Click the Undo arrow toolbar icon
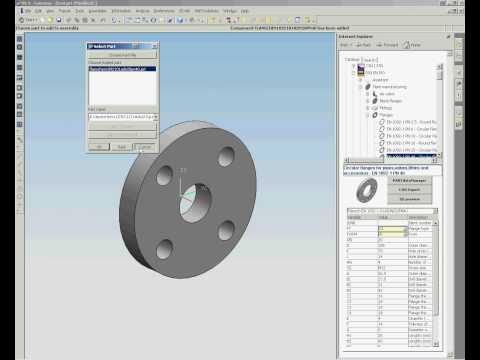The width and height of the screenshot is (480, 360). 103,20
